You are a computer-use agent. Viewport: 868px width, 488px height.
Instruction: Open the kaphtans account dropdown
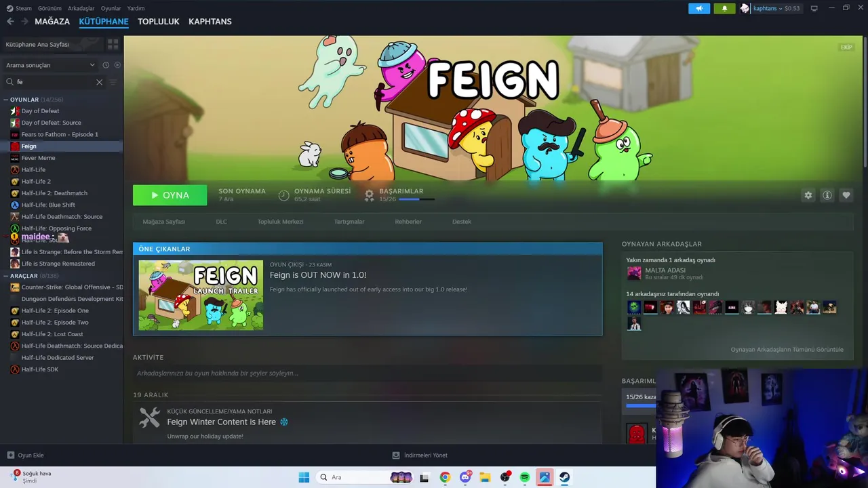pyautogui.click(x=776, y=8)
